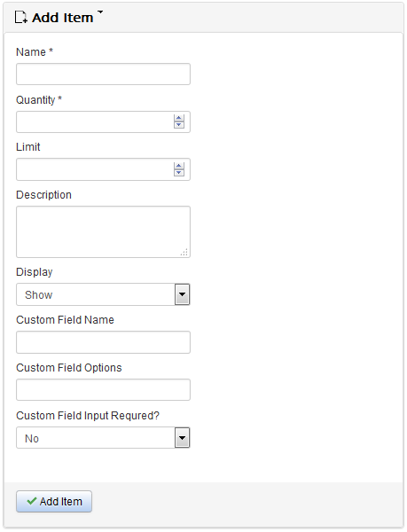
Task: Click the 'Custom Field Name' label
Action: click(x=65, y=320)
